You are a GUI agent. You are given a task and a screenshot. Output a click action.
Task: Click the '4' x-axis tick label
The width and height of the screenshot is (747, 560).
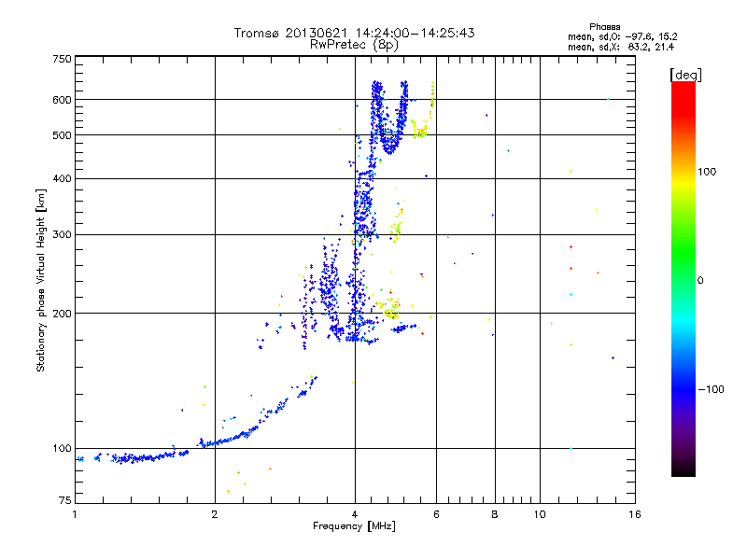pos(355,514)
